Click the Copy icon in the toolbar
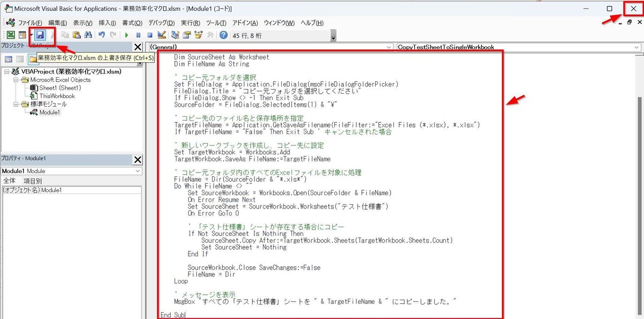The image size is (644, 319). [65, 35]
